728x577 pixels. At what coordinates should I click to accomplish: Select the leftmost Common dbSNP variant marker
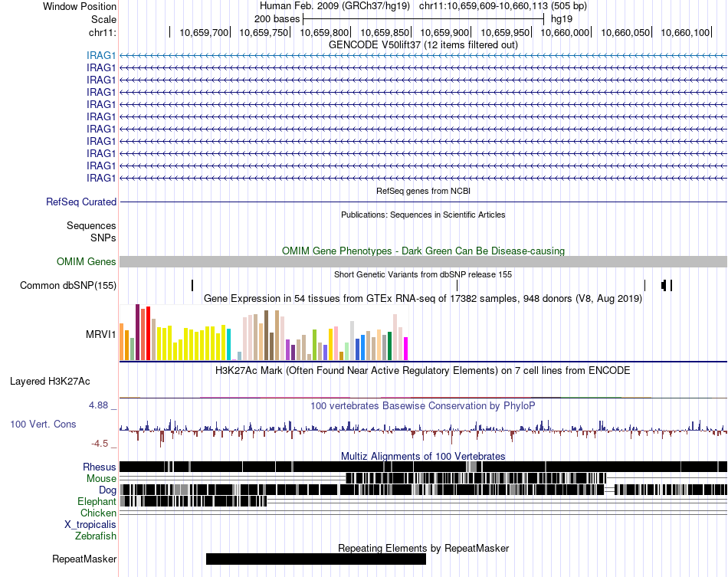192,286
